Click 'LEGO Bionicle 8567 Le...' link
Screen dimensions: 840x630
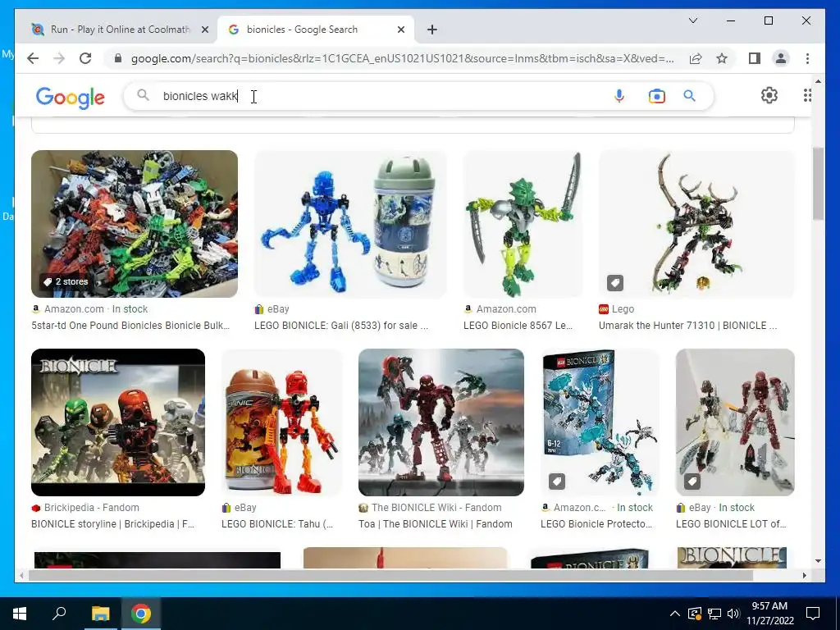pos(518,325)
